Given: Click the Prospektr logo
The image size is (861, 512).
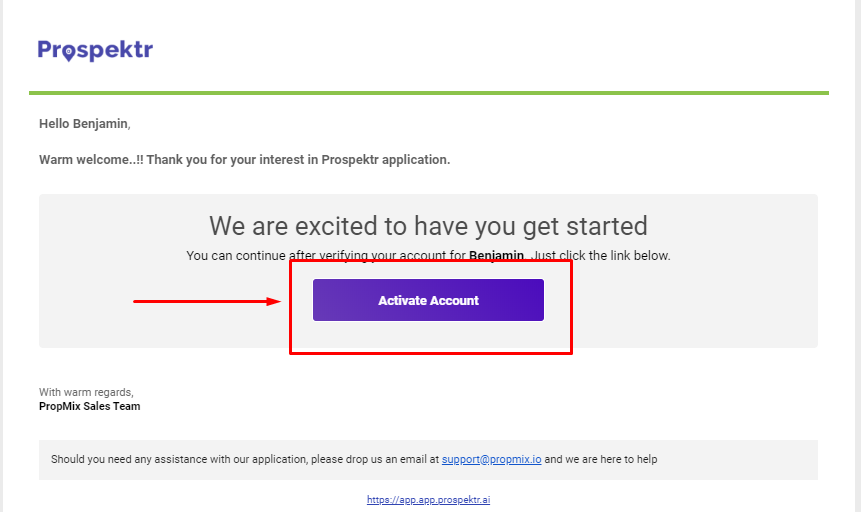Looking at the screenshot, I should (x=95, y=50).
